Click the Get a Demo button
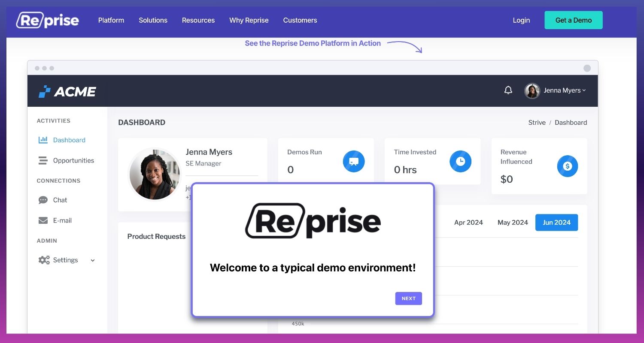 (x=574, y=20)
